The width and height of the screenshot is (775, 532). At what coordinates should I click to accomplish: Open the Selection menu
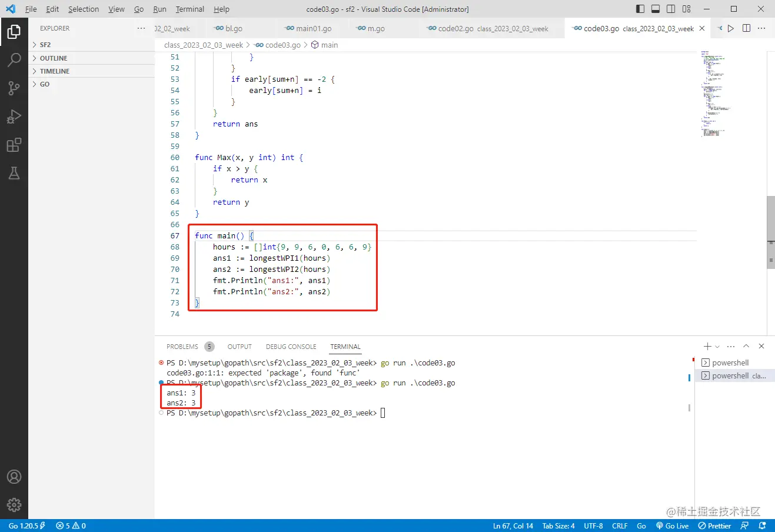[84, 9]
